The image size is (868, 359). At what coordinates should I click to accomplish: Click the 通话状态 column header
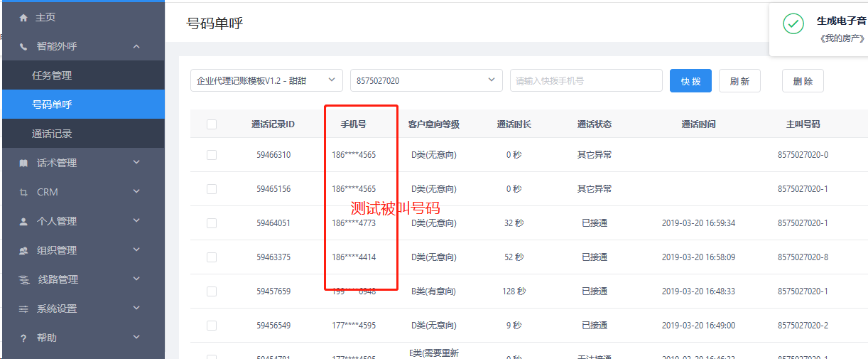coord(595,124)
